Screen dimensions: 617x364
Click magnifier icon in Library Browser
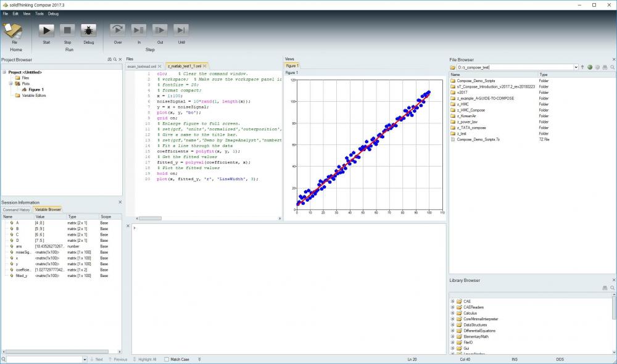click(612, 288)
